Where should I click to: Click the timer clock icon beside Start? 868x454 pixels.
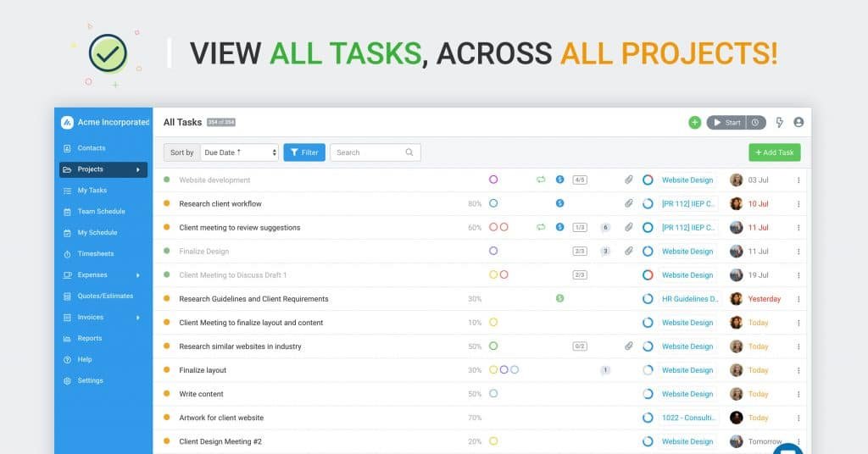[x=756, y=123]
